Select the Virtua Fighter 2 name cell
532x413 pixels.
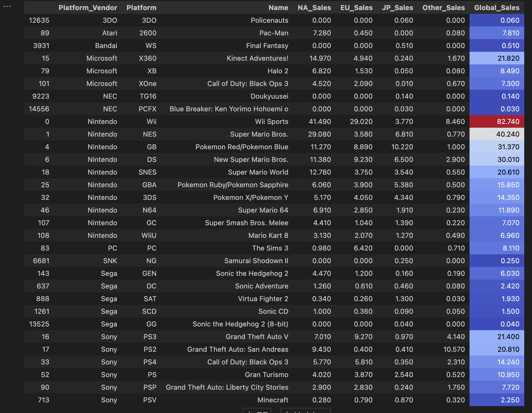point(263,299)
